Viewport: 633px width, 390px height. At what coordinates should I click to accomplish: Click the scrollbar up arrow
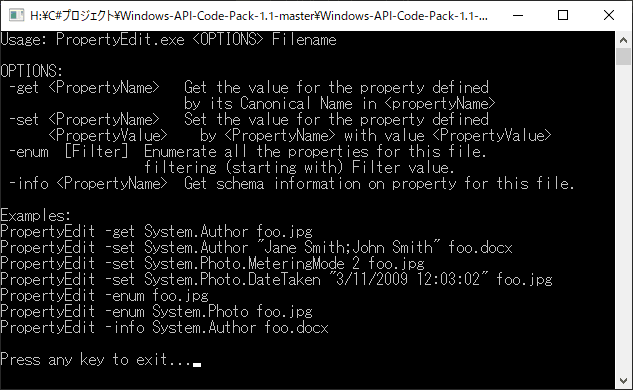[x=624, y=40]
